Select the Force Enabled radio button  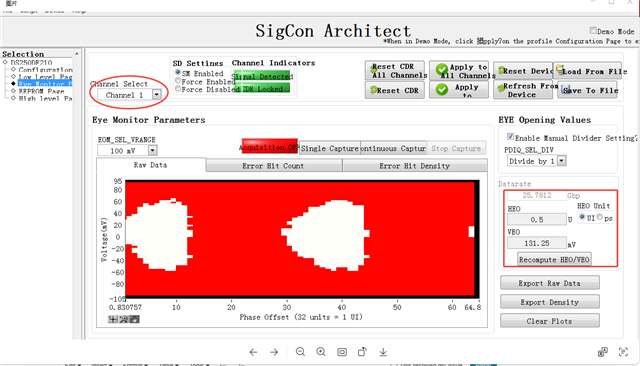[178, 81]
